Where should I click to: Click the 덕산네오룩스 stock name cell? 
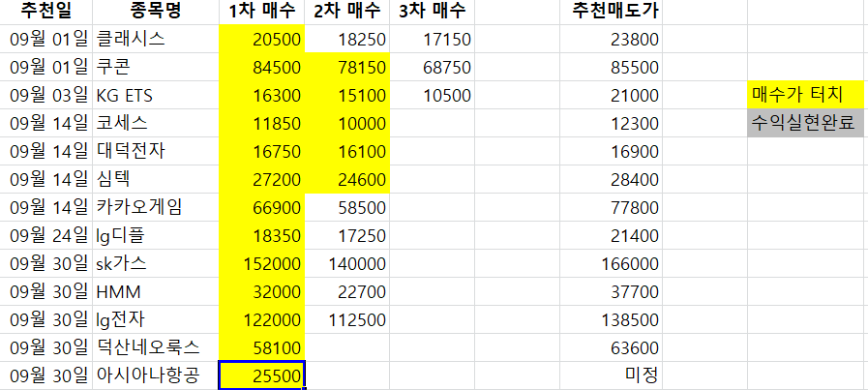(x=156, y=347)
